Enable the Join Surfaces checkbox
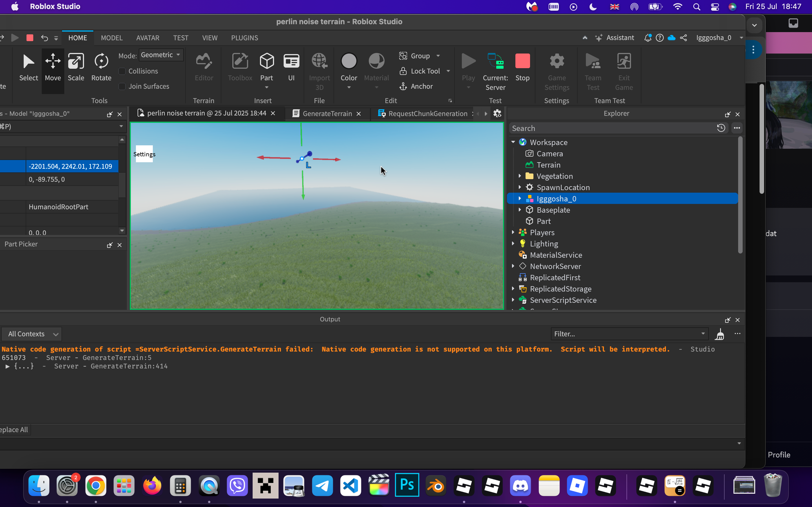The width and height of the screenshot is (812, 507). click(x=122, y=86)
